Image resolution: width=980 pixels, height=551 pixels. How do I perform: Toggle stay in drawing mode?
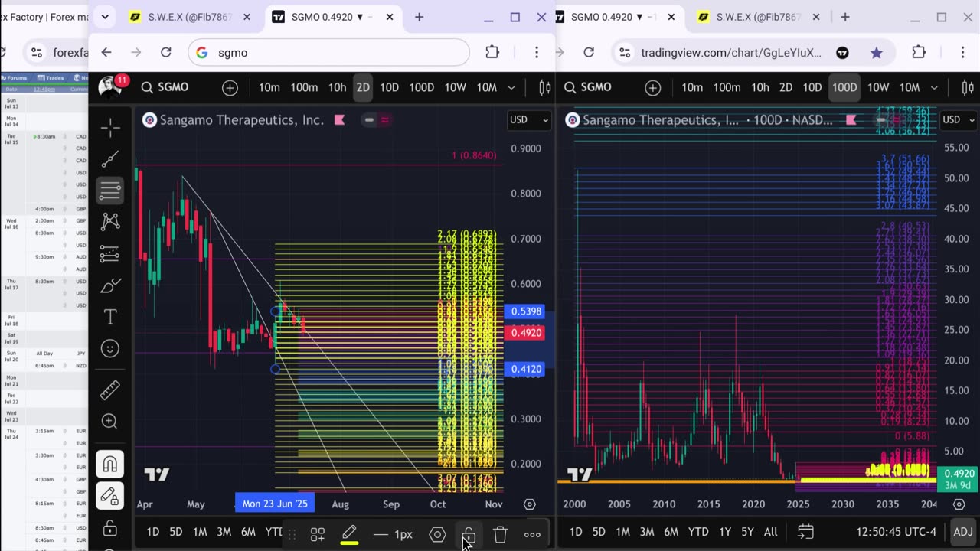pos(110,496)
